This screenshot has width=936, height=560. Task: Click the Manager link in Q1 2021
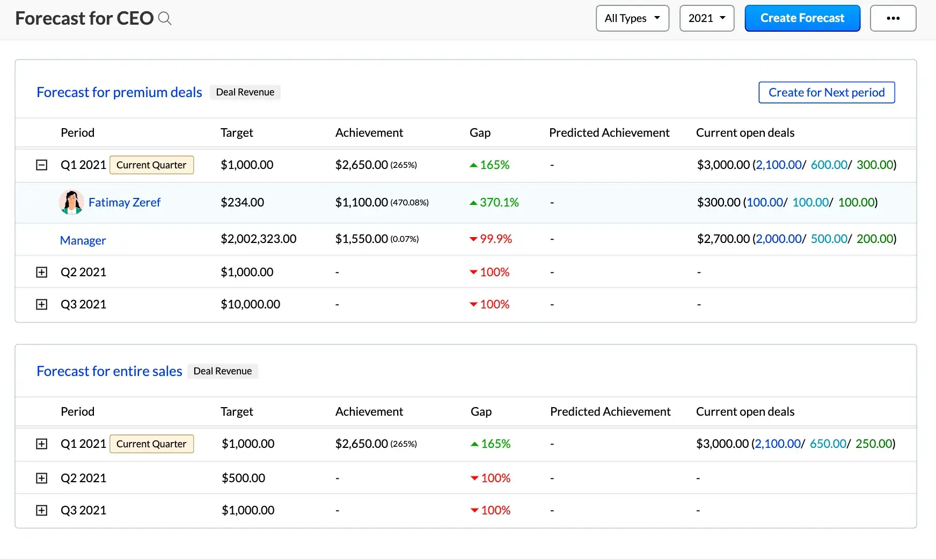83,240
